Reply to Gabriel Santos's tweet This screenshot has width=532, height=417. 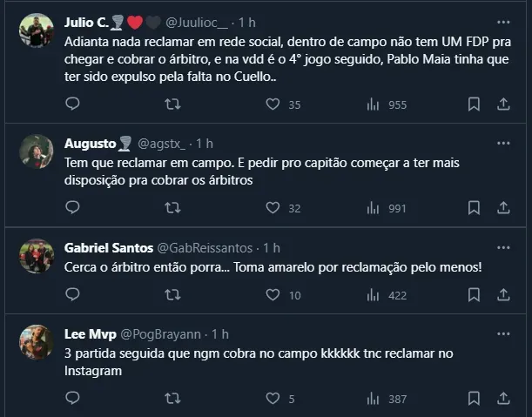73,295
